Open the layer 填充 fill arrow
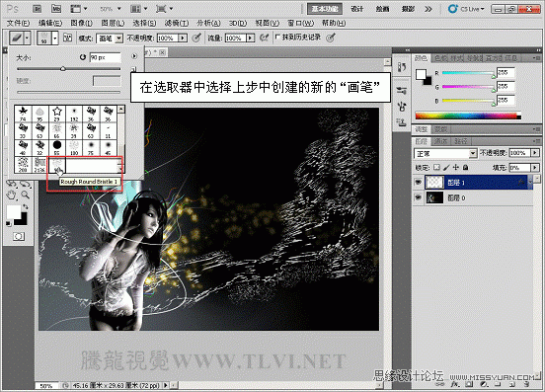The height and width of the screenshot is (392, 545). click(535, 168)
